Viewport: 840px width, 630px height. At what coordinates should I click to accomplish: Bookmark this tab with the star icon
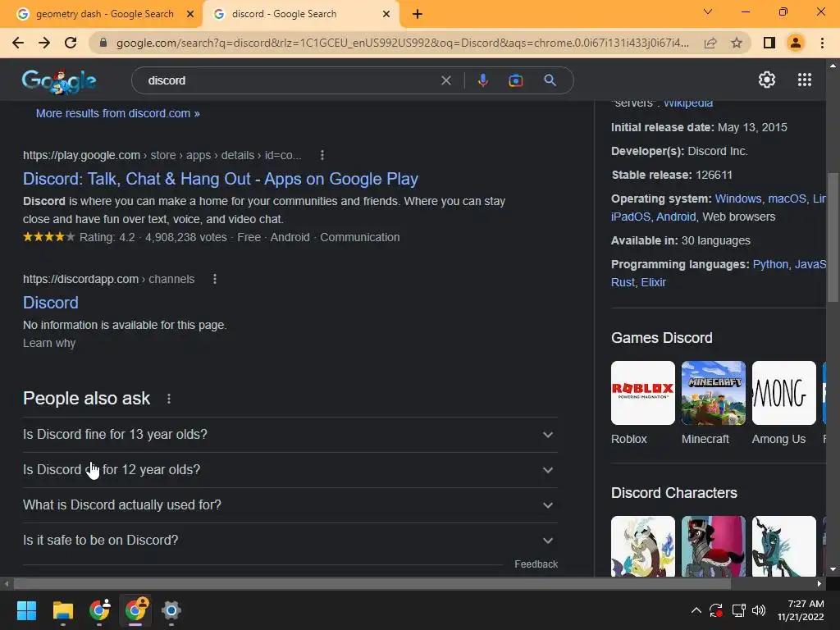pos(737,43)
